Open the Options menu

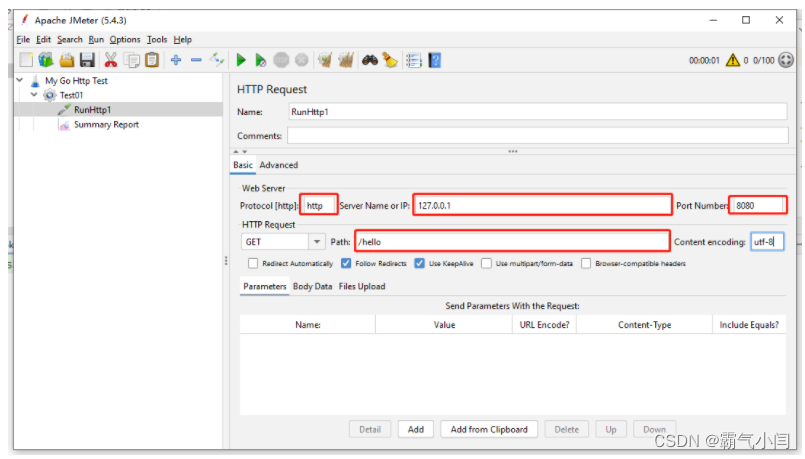pos(125,40)
